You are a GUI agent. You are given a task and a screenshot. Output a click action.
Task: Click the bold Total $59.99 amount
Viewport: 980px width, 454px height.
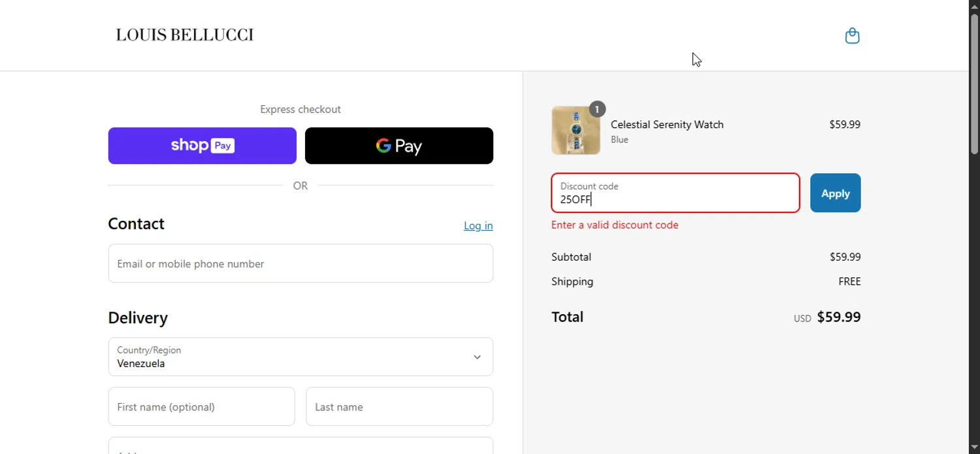pos(839,317)
